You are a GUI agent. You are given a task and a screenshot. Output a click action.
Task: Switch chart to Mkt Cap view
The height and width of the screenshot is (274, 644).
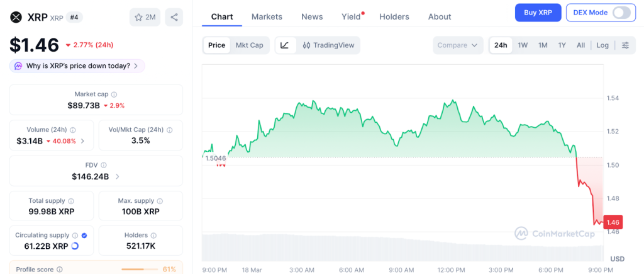coord(249,45)
